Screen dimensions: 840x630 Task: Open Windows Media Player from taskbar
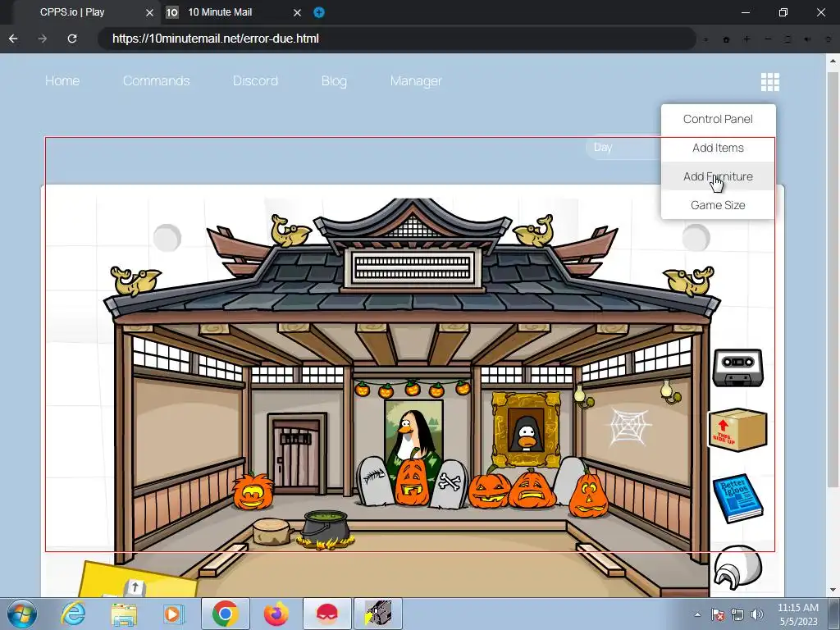click(x=173, y=614)
